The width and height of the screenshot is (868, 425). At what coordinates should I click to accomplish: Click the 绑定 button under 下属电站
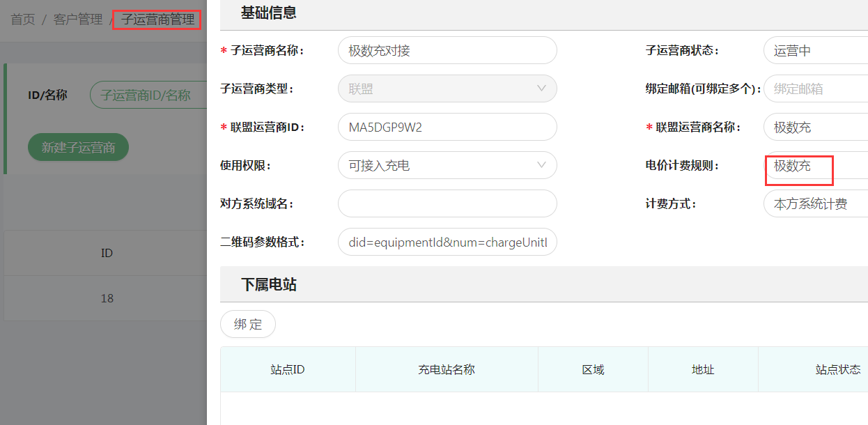[248, 324]
